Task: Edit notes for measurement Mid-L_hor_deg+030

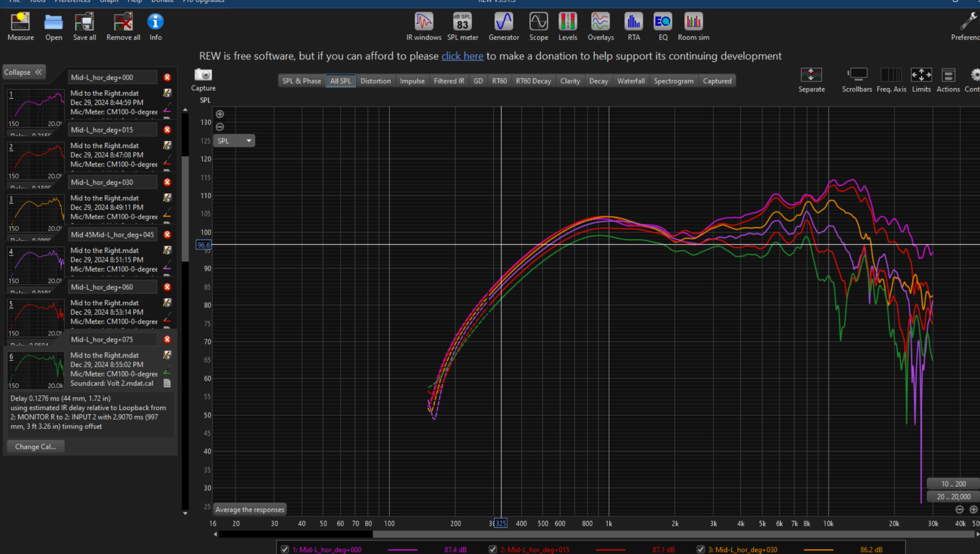Action: tap(167, 197)
